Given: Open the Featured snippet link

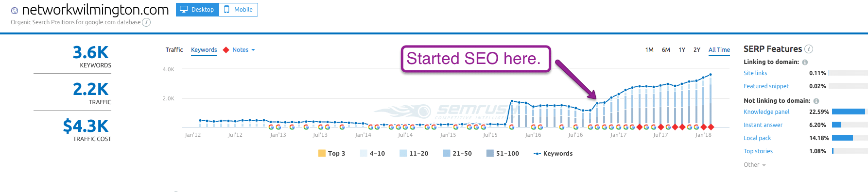Looking at the screenshot, I should pyautogui.click(x=766, y=86).
